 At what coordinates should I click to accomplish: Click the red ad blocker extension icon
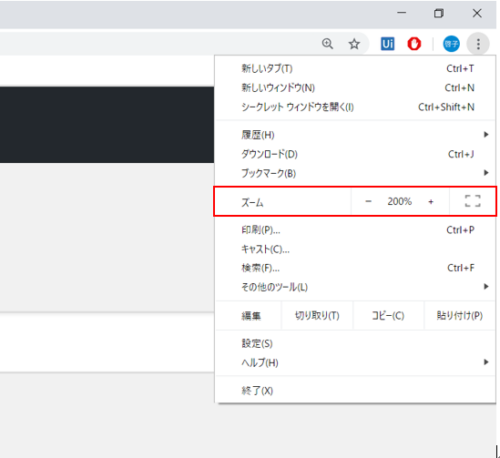coord(414,44)
